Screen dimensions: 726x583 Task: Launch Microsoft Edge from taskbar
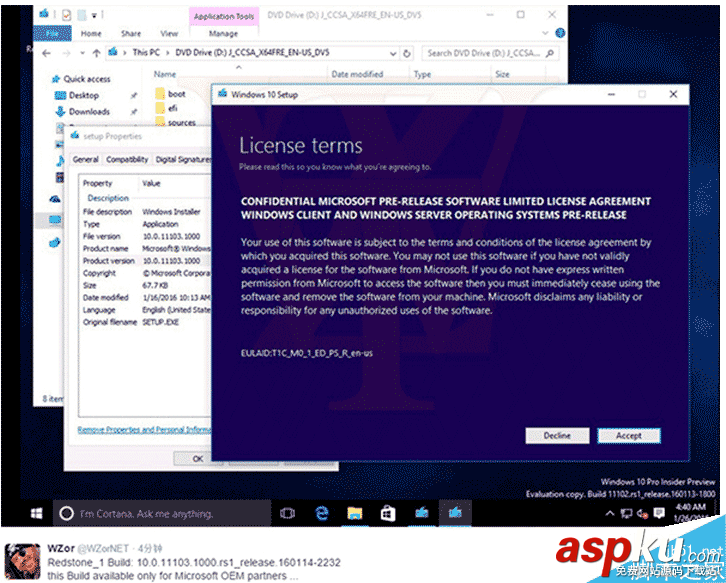pyautogui.click(x=321, y=514)
